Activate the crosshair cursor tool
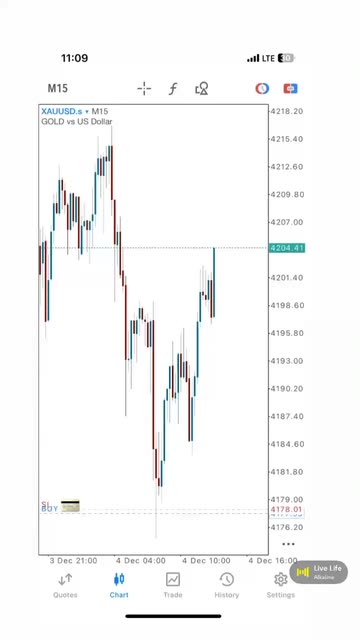The image size is (360, 640). coord(144,88)
